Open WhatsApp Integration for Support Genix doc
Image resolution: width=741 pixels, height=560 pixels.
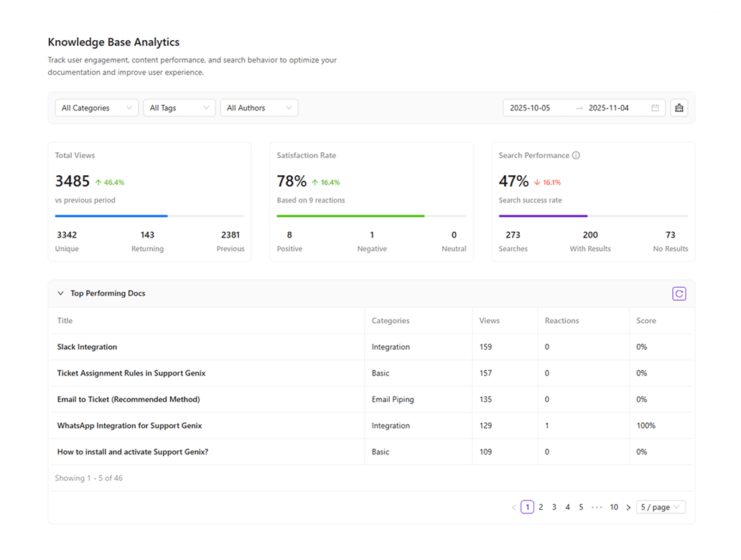coord(129,426)
